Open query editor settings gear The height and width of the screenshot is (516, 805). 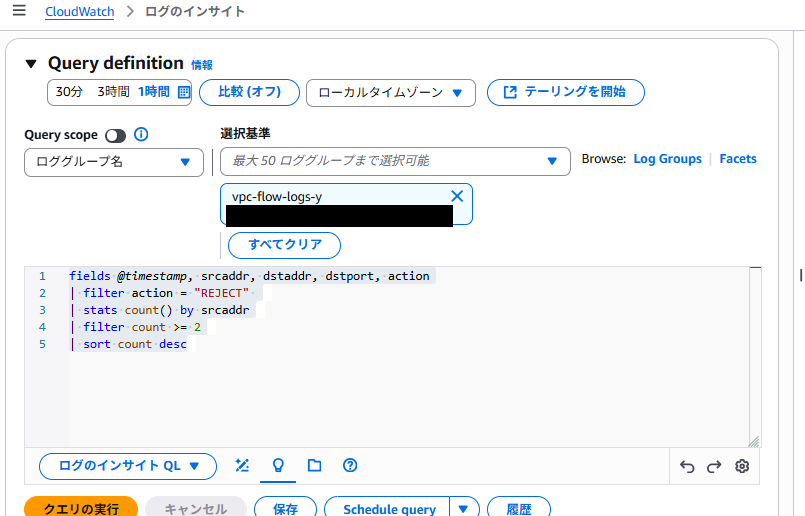(742, 466)
